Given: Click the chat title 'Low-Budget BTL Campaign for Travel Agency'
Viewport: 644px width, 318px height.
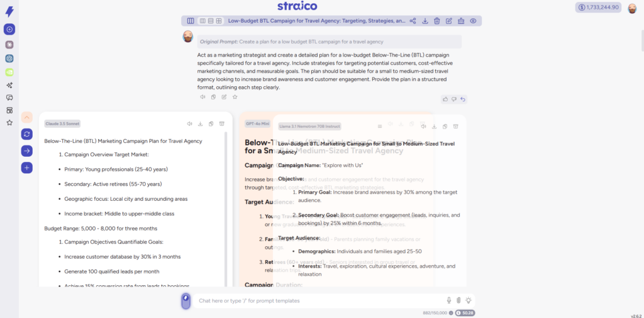Looking at the screenshot, I should point(317,21).
